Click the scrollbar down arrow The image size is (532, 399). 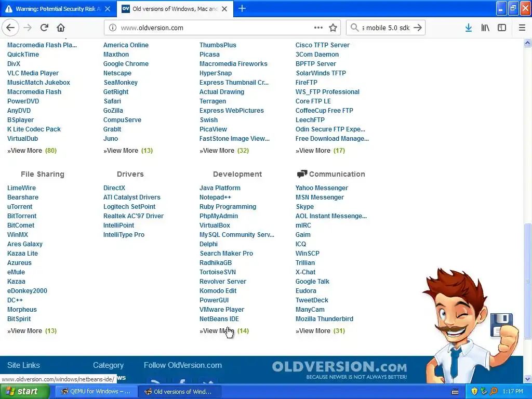[x=527, y=379]
